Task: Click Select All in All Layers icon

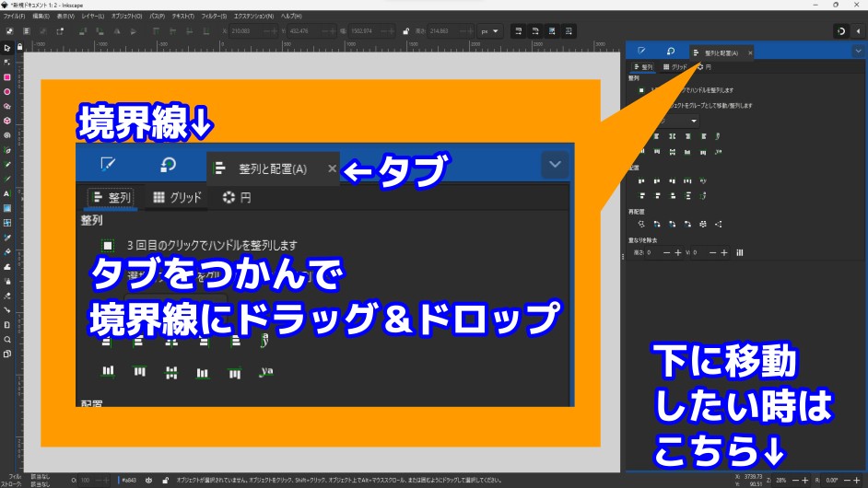Action: coord(27,31)
